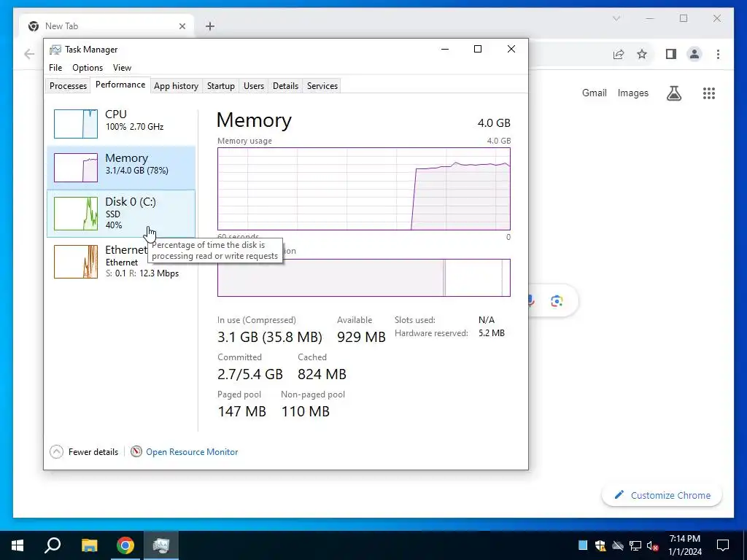Click the Chrome taskbar icon

click(x=125, y=545)
